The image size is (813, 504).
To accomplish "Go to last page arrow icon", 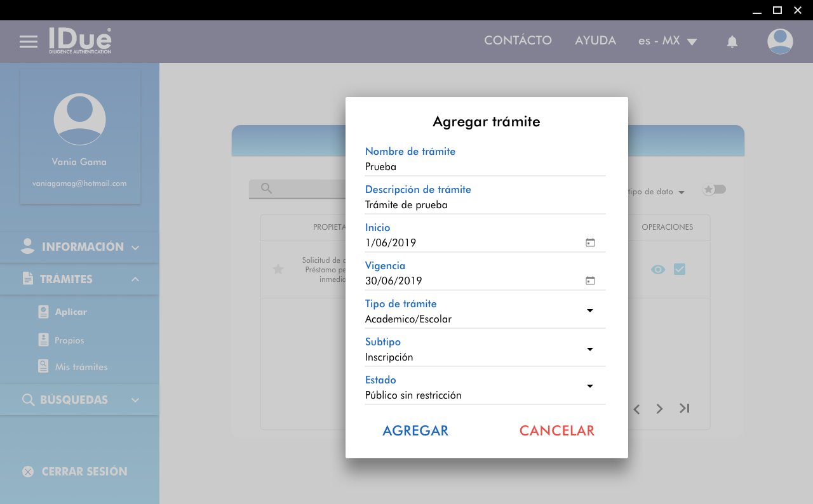I will (684, 409).
